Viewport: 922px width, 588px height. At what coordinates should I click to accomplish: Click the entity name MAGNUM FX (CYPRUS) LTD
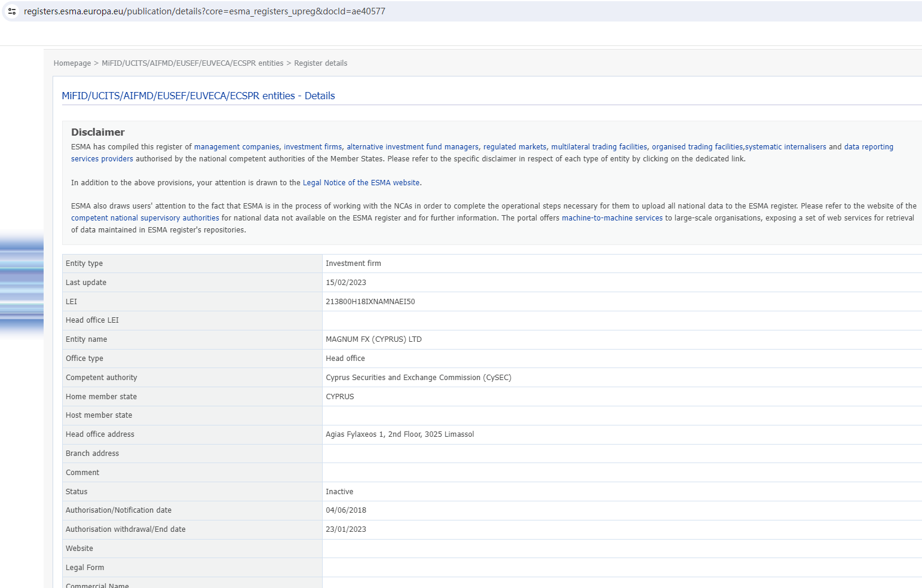click(x=373, y=339)
